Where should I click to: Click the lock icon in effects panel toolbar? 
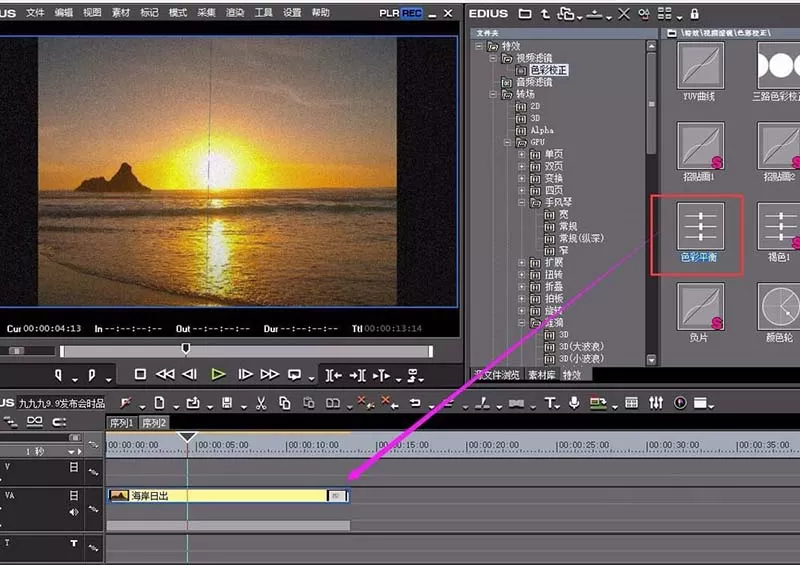tap(694, 14)
